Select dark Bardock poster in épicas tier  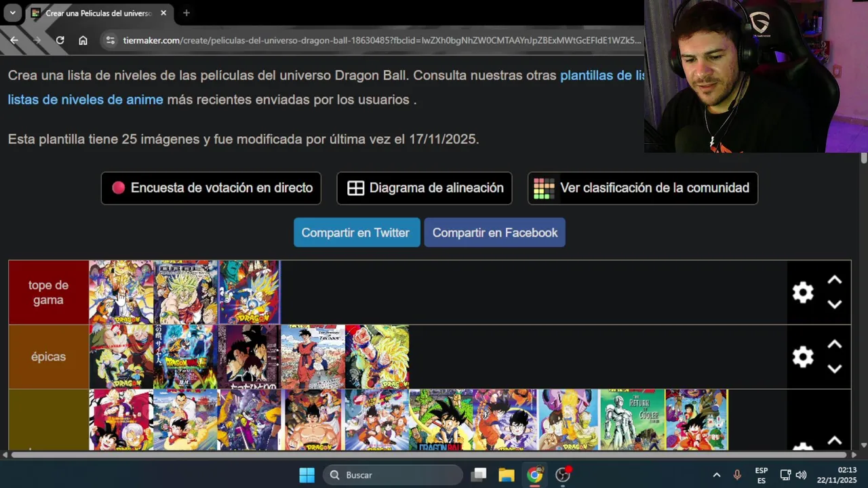[249, 357]
